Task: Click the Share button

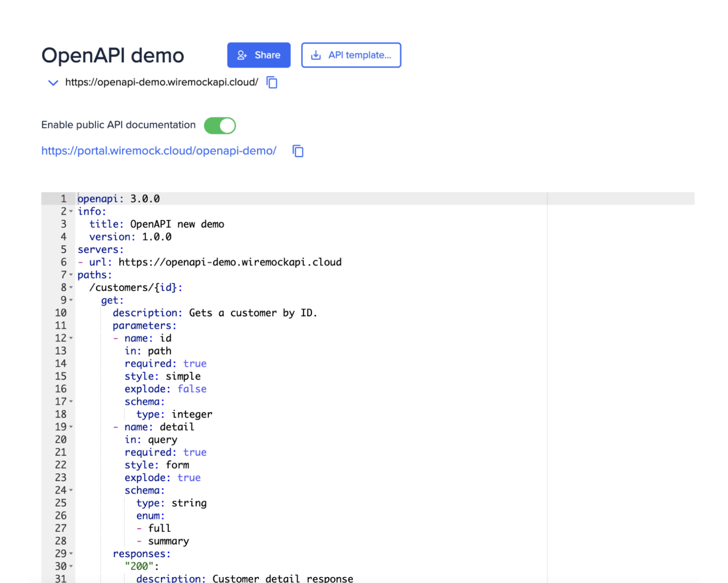Action: point(258,55)
